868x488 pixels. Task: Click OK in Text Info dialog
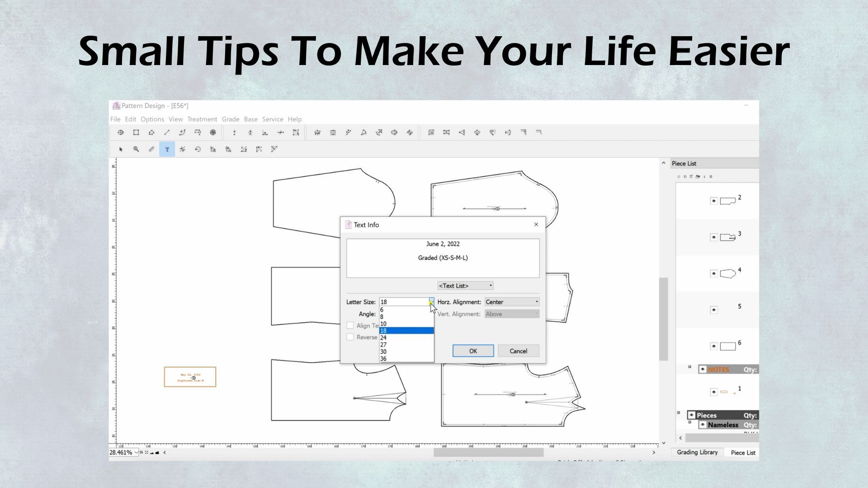(x=473, y=351)
